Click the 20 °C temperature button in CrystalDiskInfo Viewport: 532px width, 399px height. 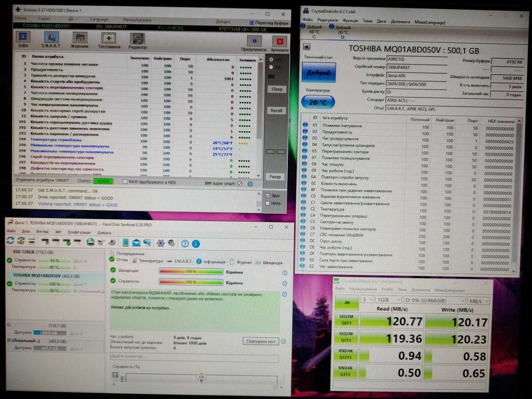pos(318,102)
